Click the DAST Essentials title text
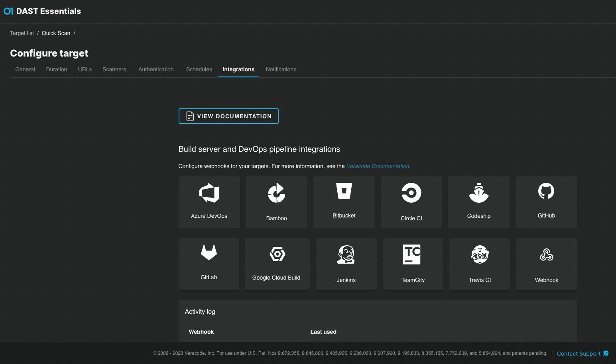 (x=49, y=11)
